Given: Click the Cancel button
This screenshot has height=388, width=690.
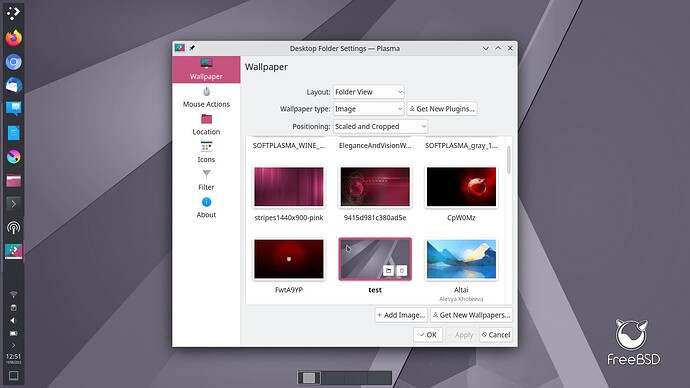Looking at the screenshot, I should pos(496,335).
